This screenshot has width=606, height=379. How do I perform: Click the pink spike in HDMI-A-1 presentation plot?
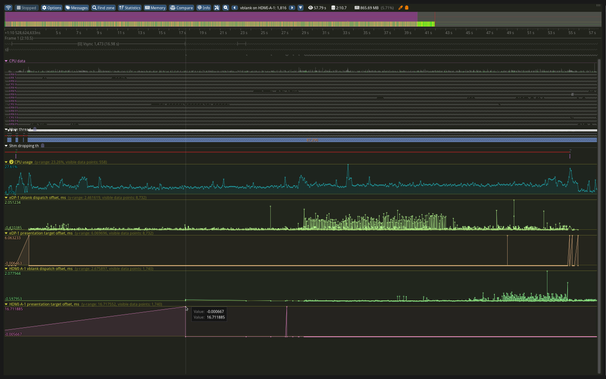(286, 321)
